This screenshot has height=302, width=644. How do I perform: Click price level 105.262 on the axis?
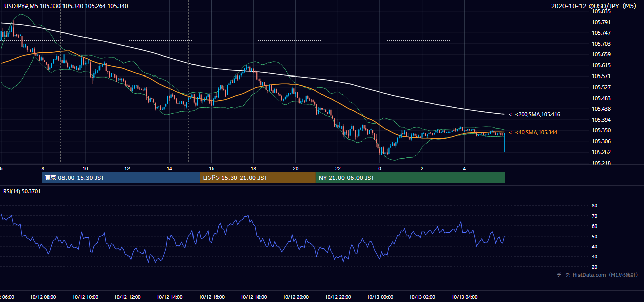pyautogui.click(x=601, y=152)
